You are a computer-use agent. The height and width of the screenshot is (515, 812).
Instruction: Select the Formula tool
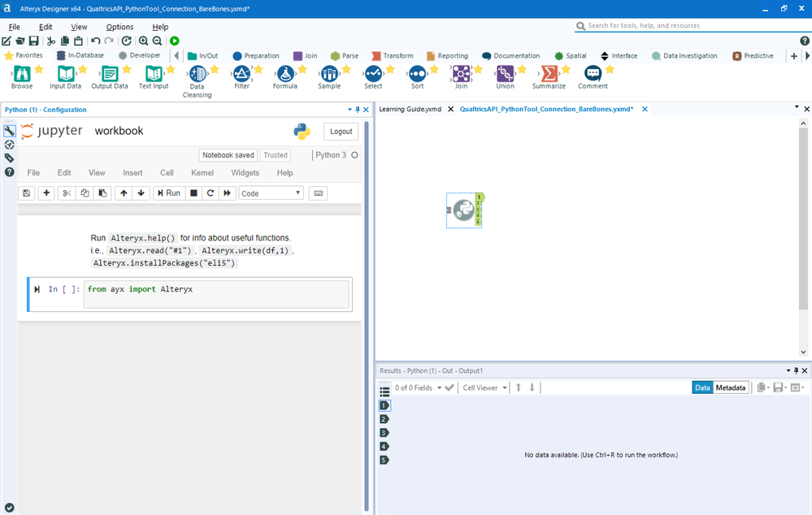(284, 78)
